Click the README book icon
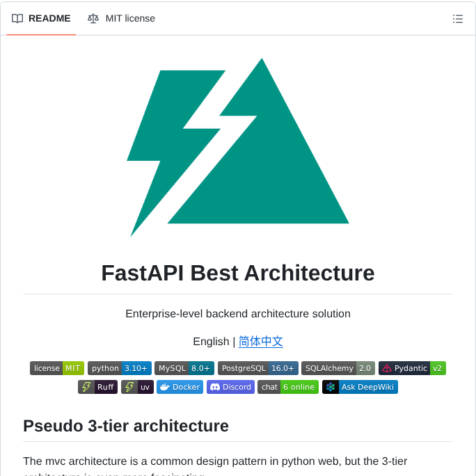This screenshot has width=476, height=476. pyautogui.click(x=17, y=19)
